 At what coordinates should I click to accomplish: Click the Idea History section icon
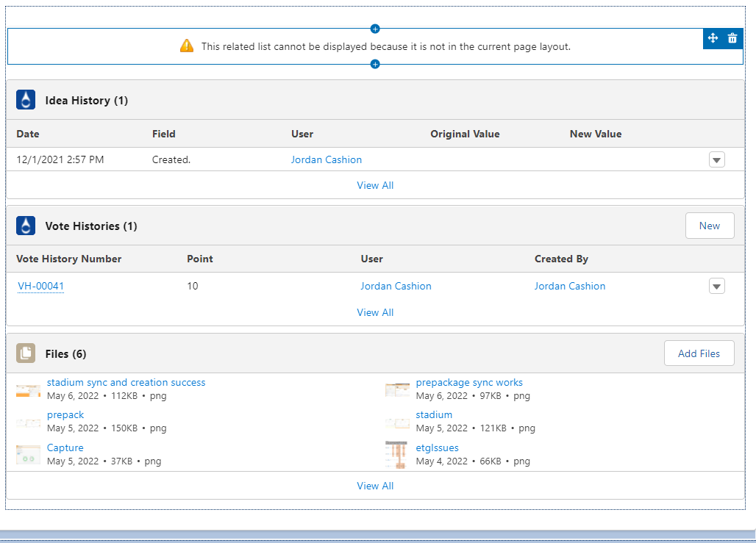coord(26,100)
